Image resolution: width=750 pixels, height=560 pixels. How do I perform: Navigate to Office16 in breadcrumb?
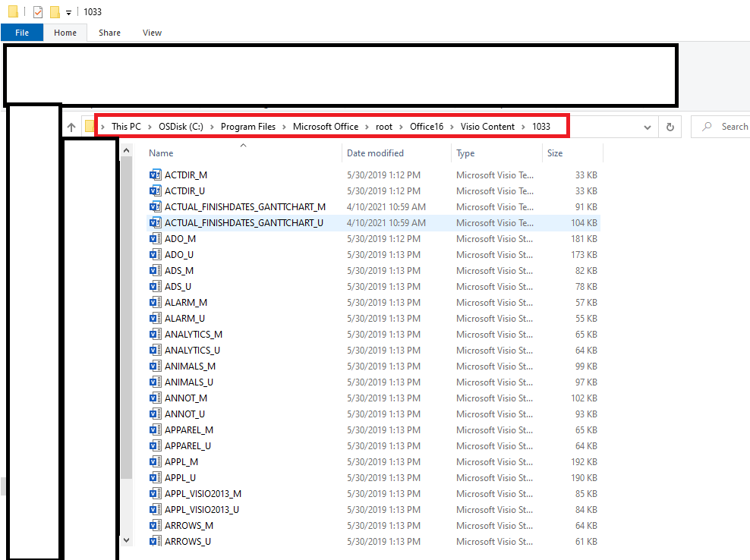426,127
